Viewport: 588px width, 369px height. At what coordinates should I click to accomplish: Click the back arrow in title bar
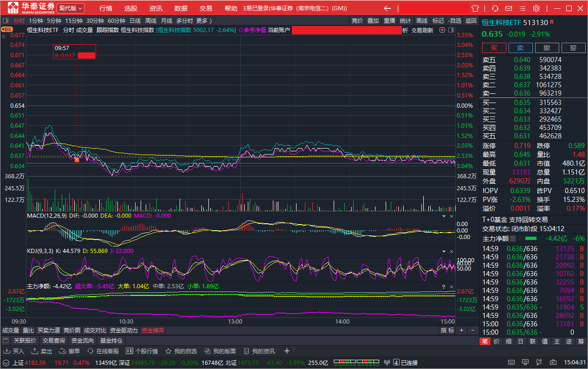tap(387, 8)
